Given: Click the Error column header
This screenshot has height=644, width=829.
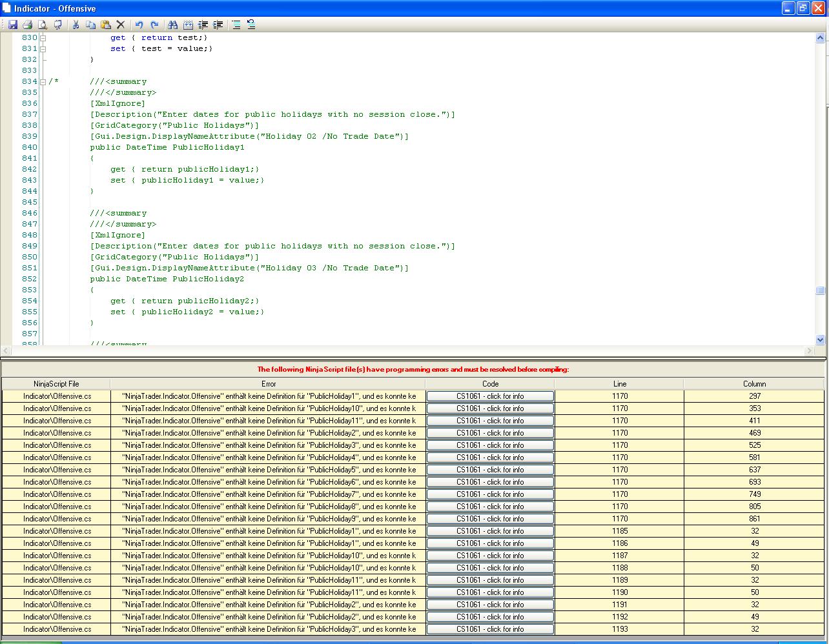Looking at the screenshot, I should coord(269,384).
